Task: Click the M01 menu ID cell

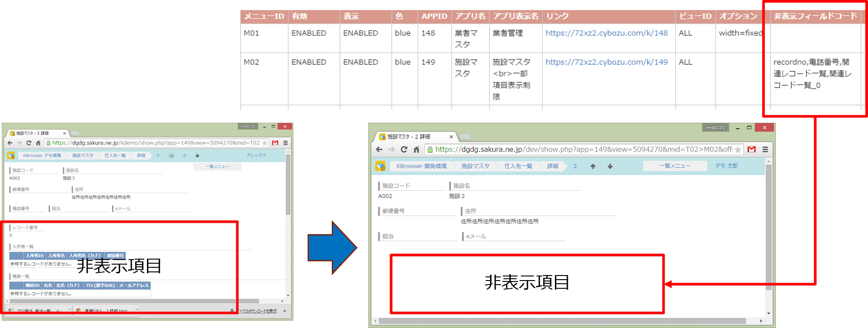Action: [264, 38]
